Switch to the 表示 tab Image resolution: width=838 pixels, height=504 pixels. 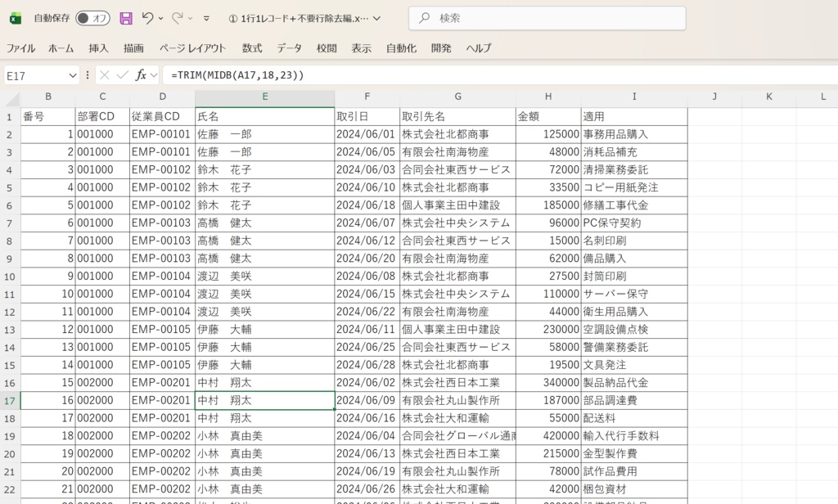[361, 48]
